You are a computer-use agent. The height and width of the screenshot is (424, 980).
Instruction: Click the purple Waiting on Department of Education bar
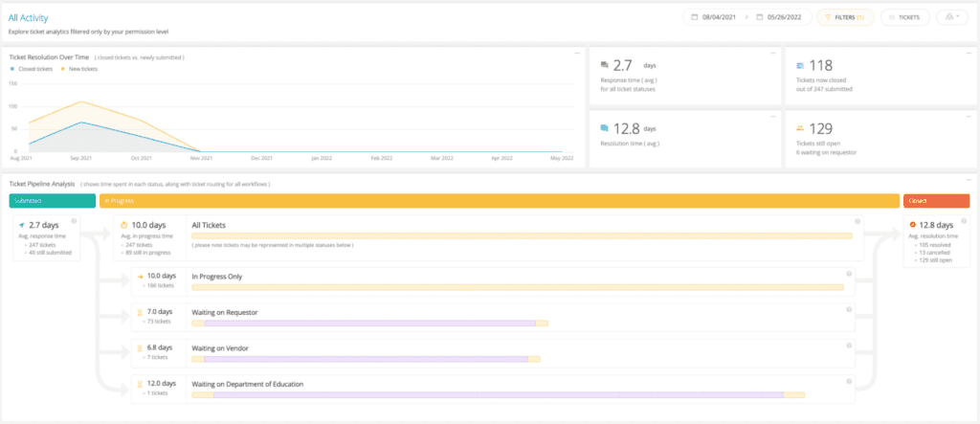(498, 394)
